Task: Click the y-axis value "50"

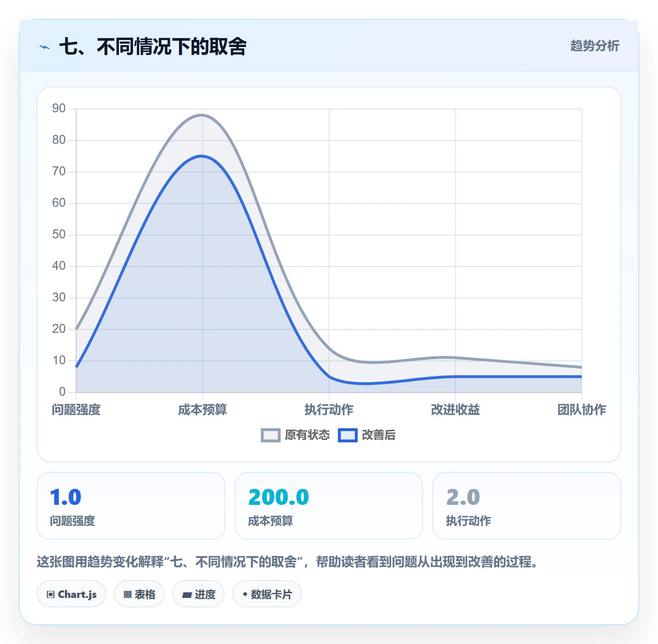Action: pyautogui.click(x=59, y=235)
